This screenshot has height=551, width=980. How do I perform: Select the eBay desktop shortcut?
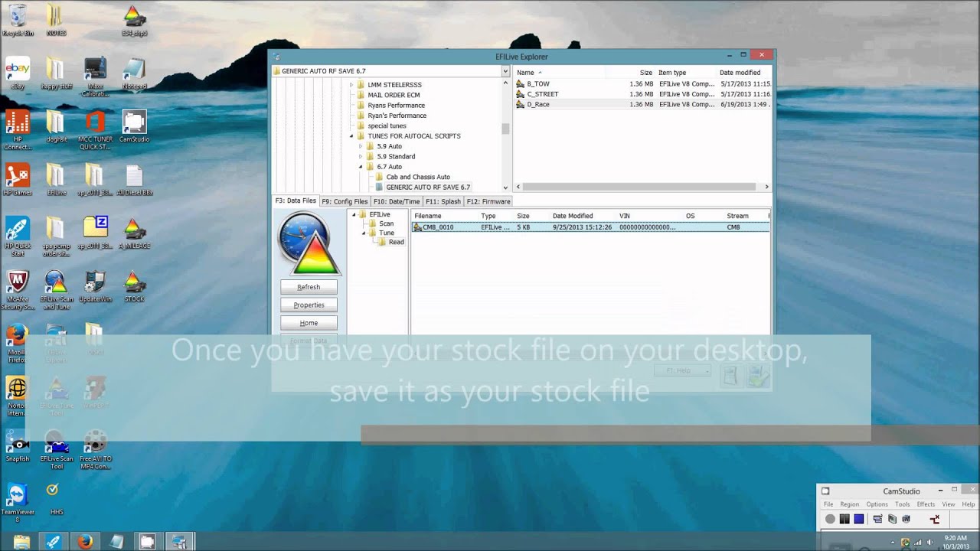[17, 73]
